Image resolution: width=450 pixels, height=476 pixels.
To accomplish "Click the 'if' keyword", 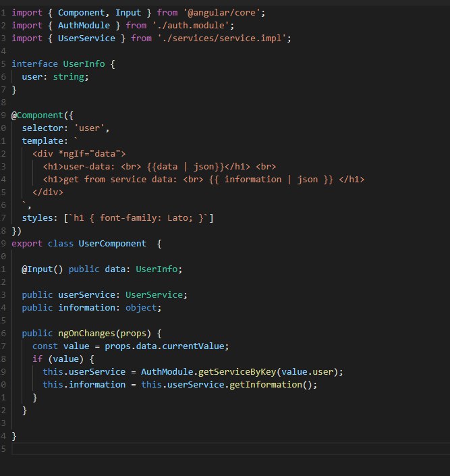I will (x=37, y=359).
